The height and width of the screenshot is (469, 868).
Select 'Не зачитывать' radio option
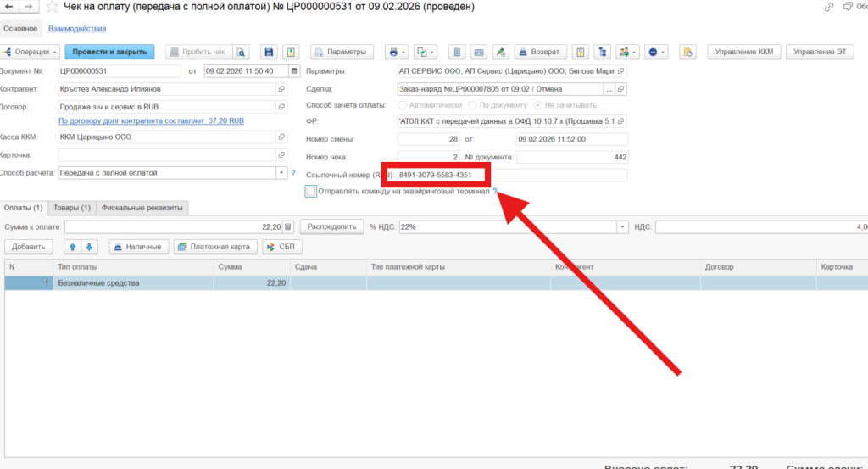point(537,105)
